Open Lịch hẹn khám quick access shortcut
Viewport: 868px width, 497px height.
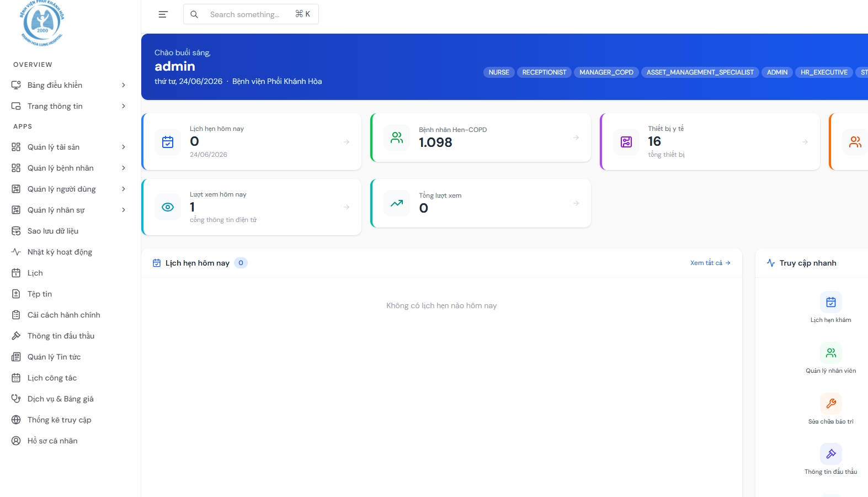(830, 308)
